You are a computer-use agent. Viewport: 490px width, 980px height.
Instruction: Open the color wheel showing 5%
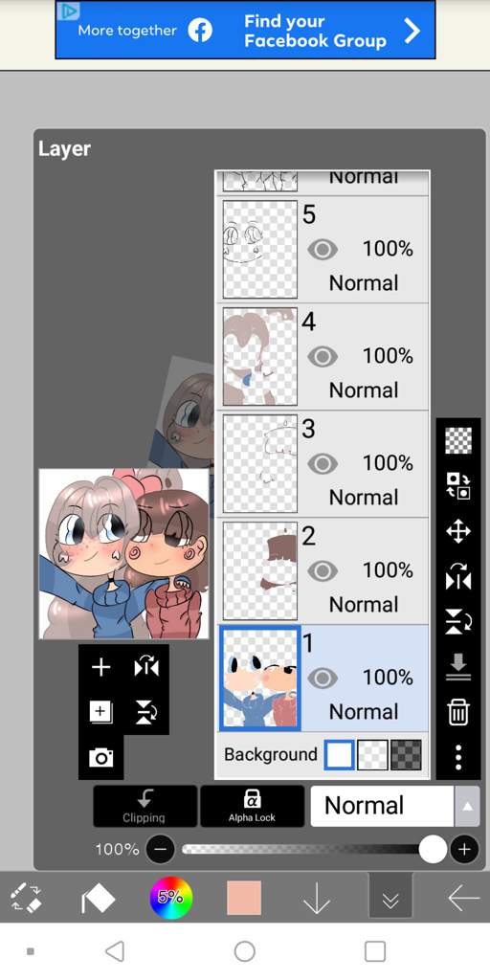(170, 898)
